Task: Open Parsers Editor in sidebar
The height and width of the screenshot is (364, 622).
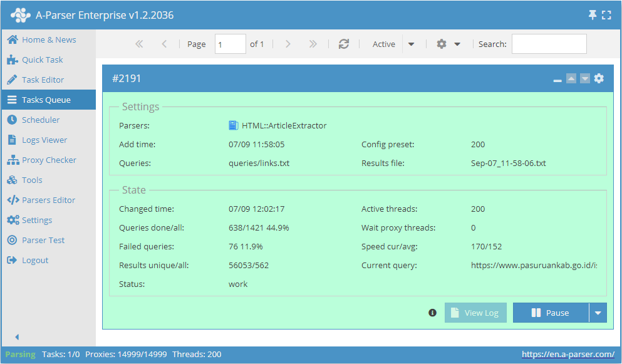Action: tap(48, 200)
